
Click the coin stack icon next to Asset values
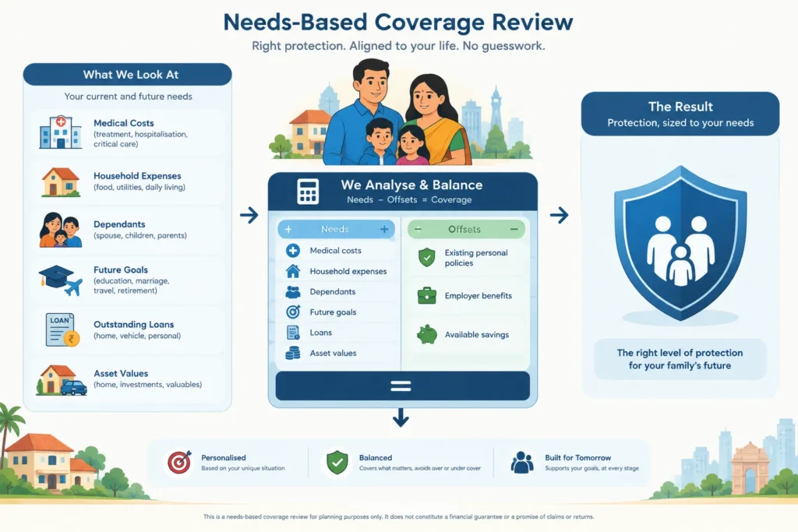click(293, 353)
